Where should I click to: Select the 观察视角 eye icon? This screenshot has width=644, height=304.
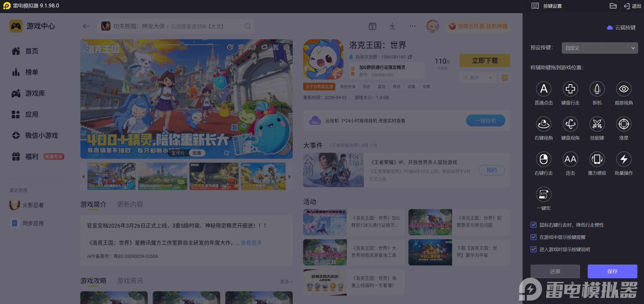coord(624,89)
